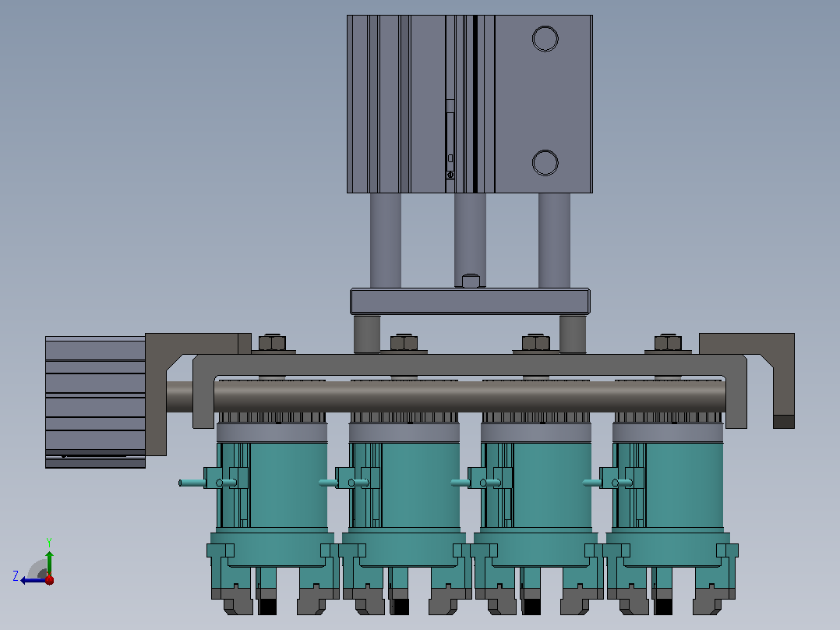Select the rightmost hex nut atop the frame

coord(668,342)
